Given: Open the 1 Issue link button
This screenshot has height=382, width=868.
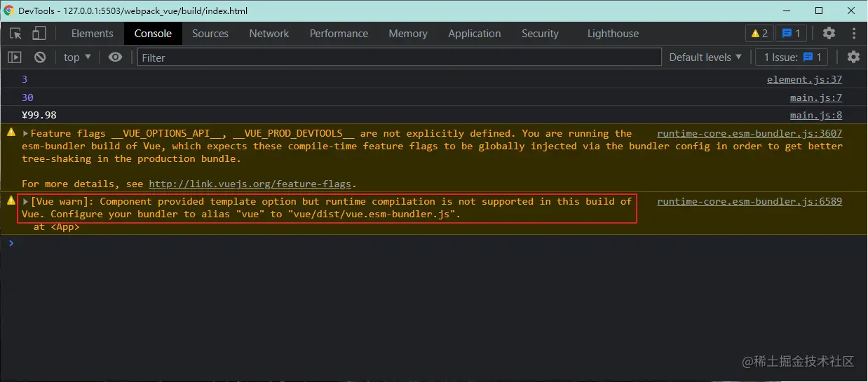Looking at the screenshot, I should tap(792, 57).
